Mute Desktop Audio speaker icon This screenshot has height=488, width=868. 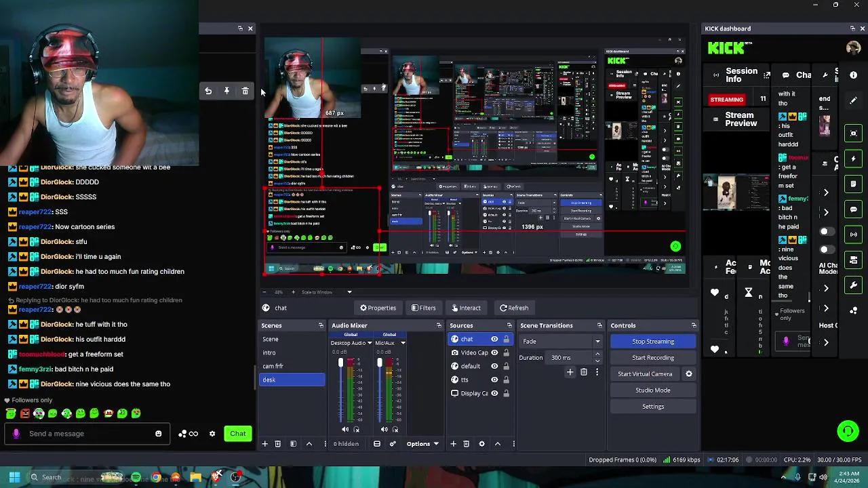[345, 429]
